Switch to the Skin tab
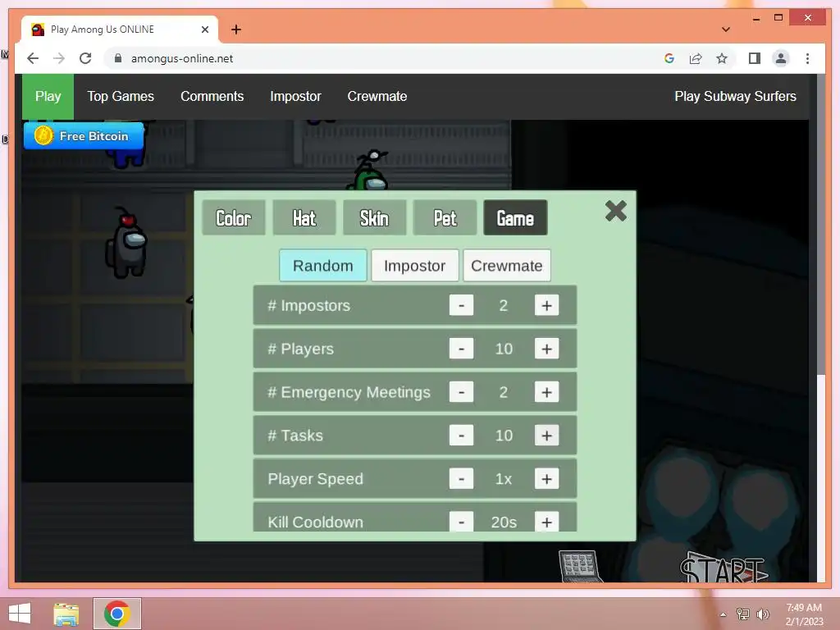 point(374,217)
